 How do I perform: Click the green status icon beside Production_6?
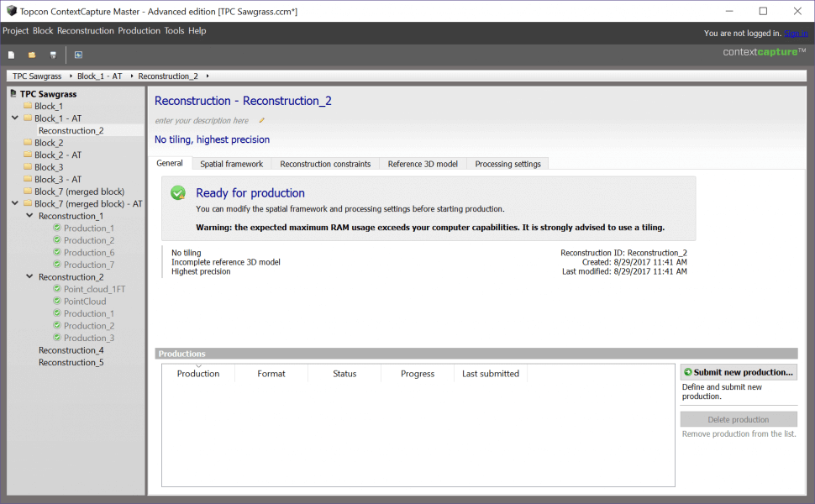(x=57, y=252)
